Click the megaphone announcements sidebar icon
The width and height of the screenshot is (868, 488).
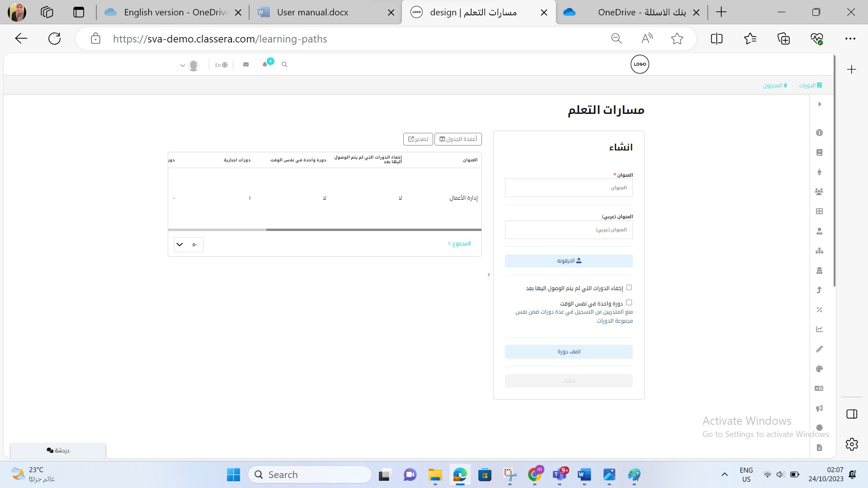(x=819, y=408)
